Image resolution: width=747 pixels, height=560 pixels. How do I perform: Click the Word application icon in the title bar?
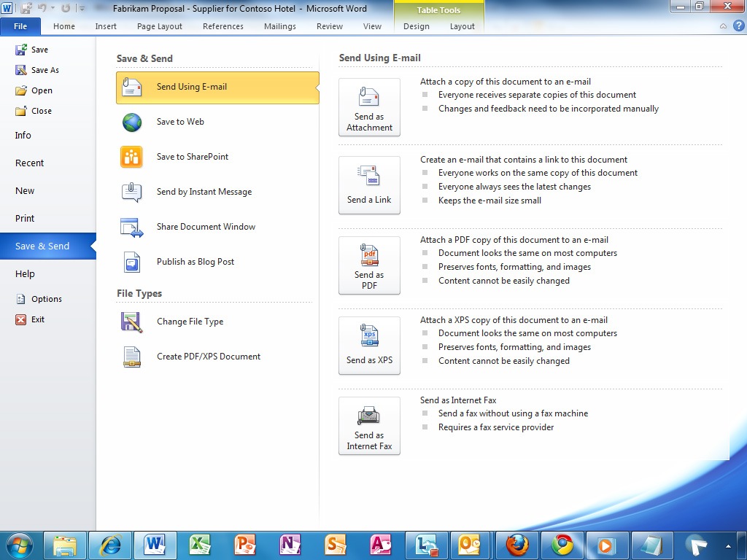pos(7,8)
